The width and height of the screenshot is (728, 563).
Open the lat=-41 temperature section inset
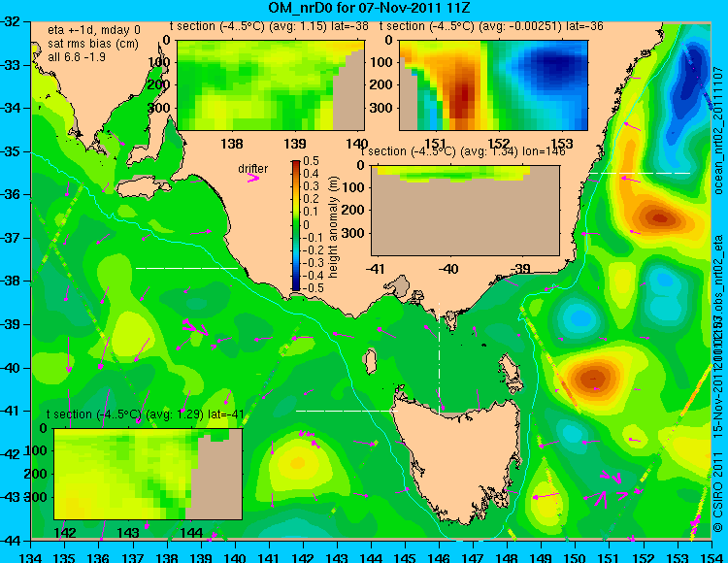point(149,474)
